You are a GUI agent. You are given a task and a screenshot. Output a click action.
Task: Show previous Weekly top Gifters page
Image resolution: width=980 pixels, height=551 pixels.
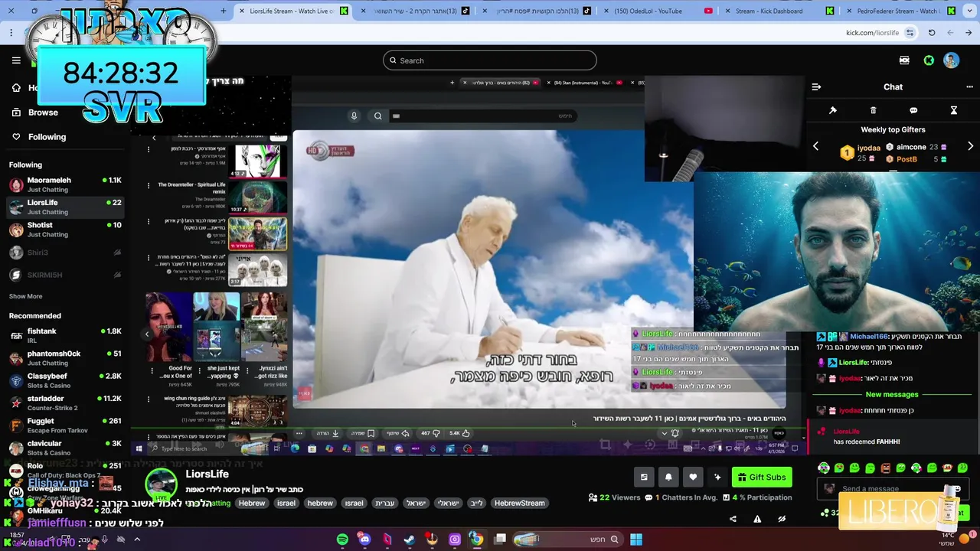pyautogui.click(x=815, y=146)
